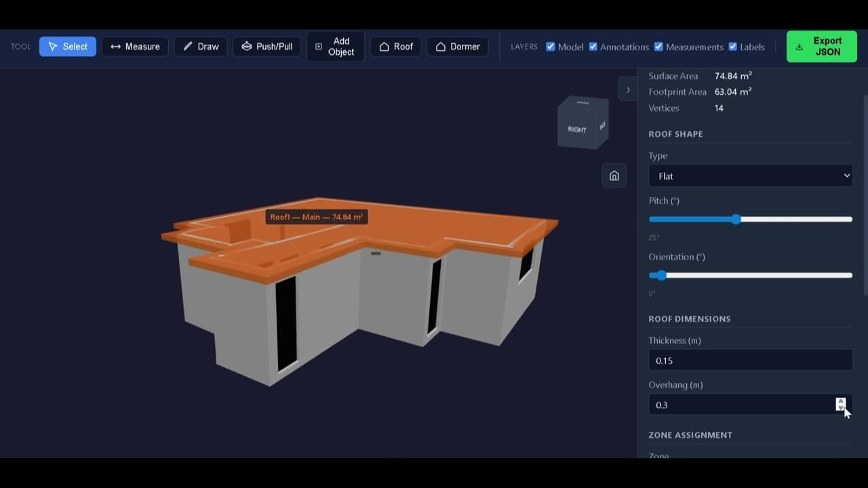Click the top face of the view cube
This screenshot has height=488, width=868.
[x=583, y=102]
